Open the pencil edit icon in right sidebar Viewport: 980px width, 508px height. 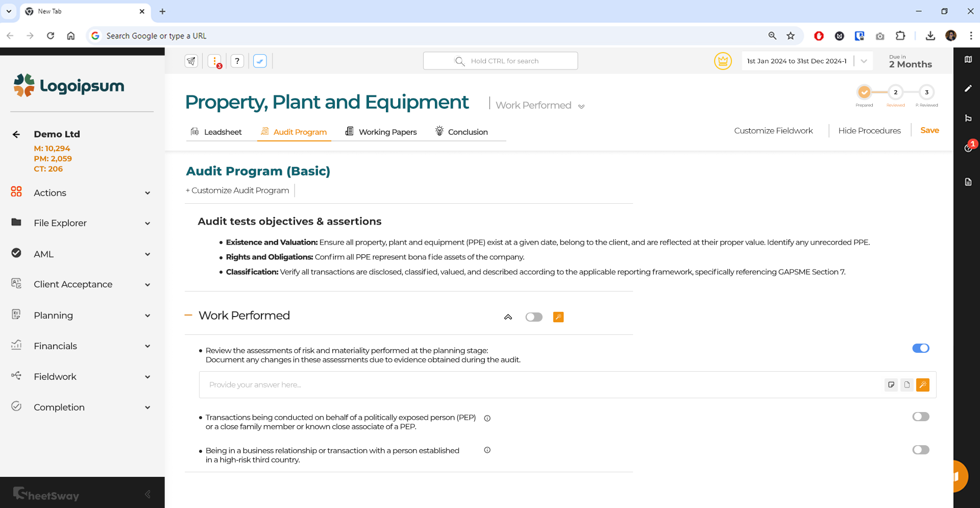(x=969, y=89)
